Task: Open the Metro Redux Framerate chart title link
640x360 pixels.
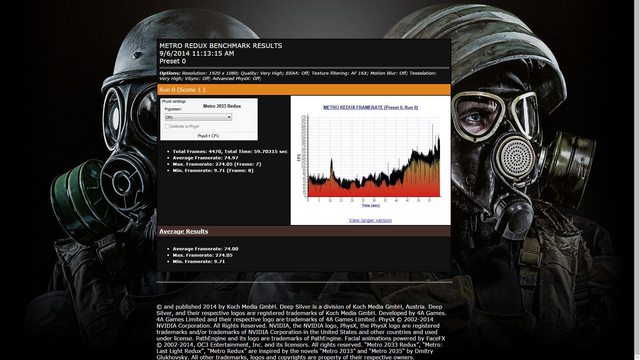Action: click(370, 107)
